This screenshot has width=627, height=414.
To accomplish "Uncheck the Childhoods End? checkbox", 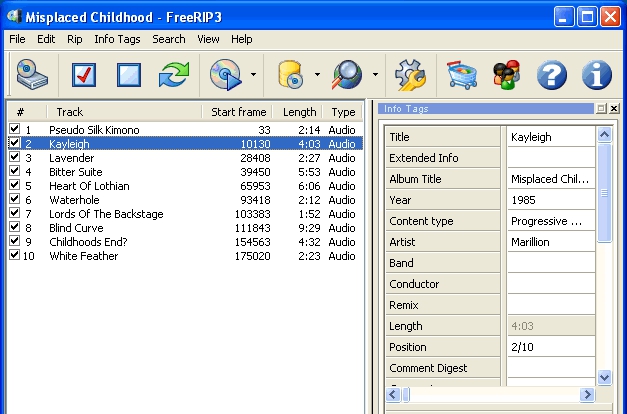I will [14, 240].
